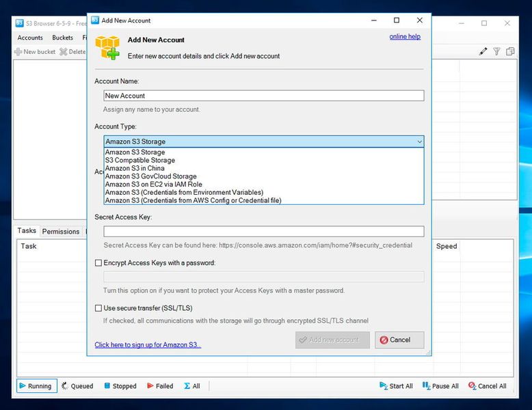Screen dimensions: 532x410
Task: Select Credentials from AWS Config or Credential file
Action: (x=264, y=200)
